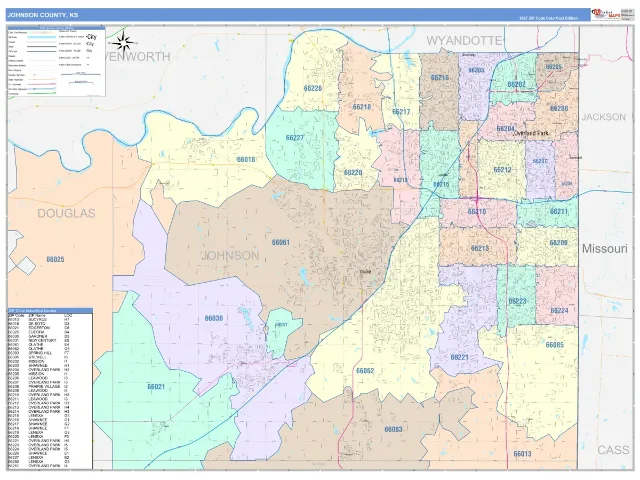This screenshot has height=480, width=640.
Task: Click ZIP code label 66224
Action: pyautogui.click(x=560, y=311)
